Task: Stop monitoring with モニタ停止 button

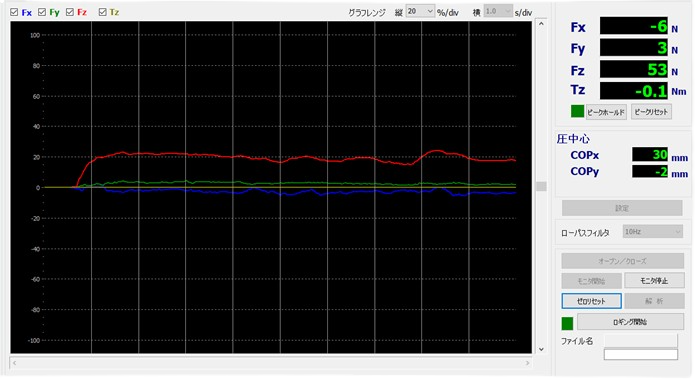Action: click(654, 281)
